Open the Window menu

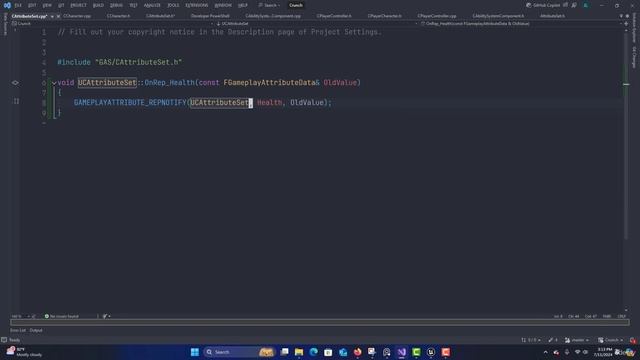tap(223, 5)
